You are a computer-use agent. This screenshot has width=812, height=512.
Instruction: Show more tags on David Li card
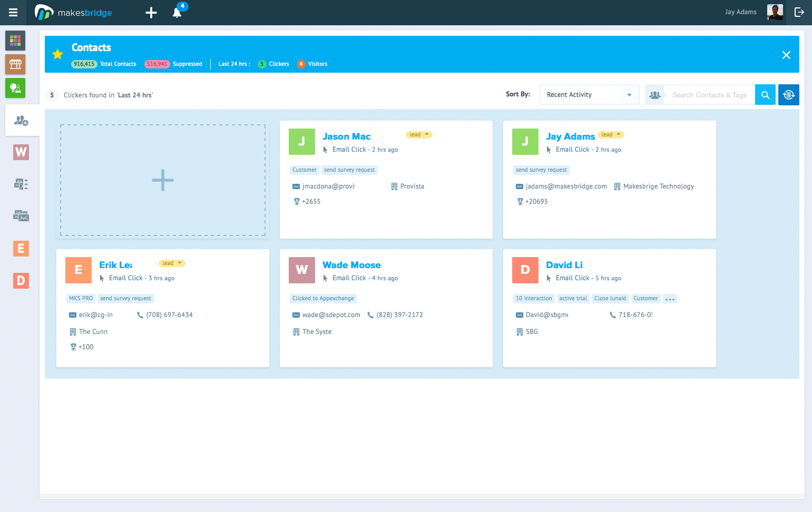(670, 299)
